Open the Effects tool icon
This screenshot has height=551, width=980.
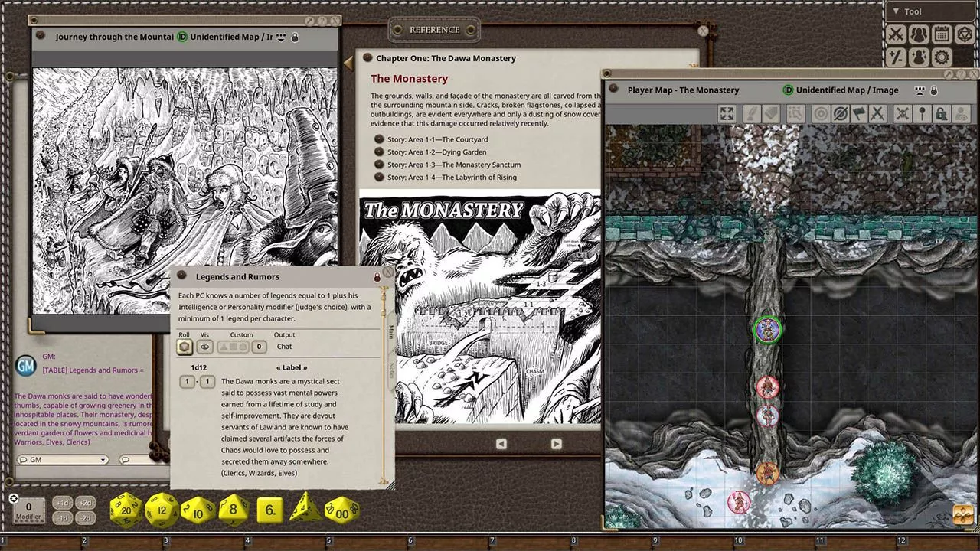tap(920, 57)
